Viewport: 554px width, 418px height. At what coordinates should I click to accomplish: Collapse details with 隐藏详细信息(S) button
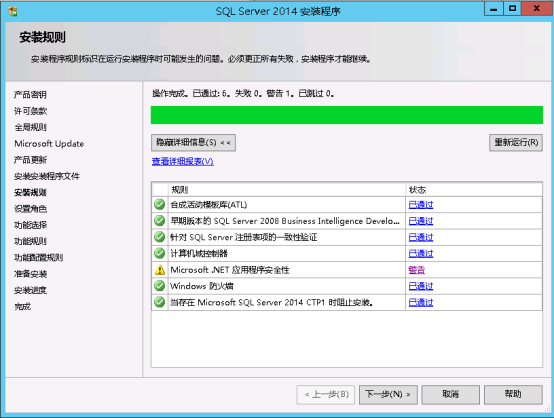pos(193,143)
